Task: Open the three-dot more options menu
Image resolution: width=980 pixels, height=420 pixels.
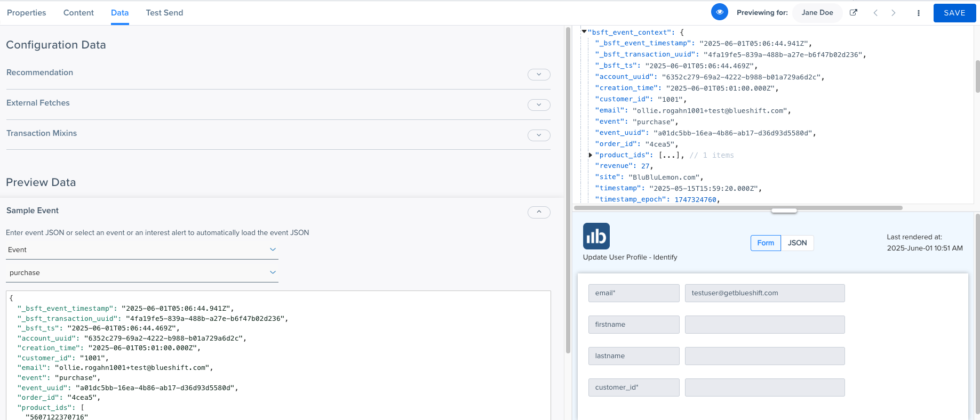Action: 918,13
